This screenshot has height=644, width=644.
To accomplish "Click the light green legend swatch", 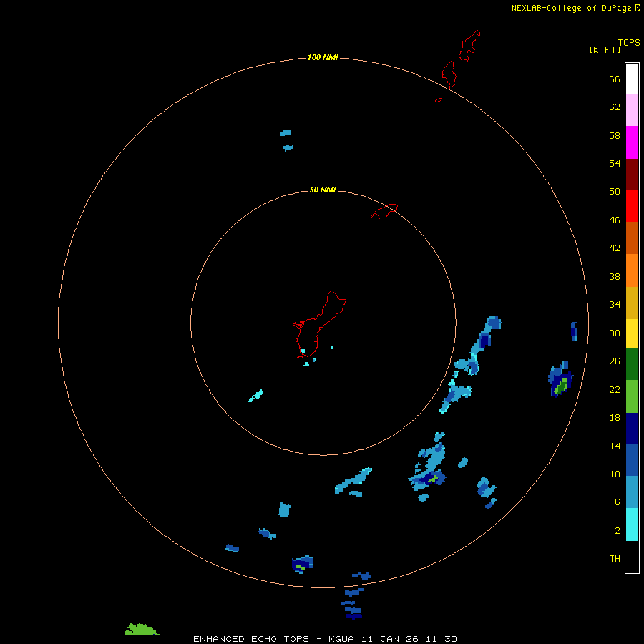I will click(632, 396).
